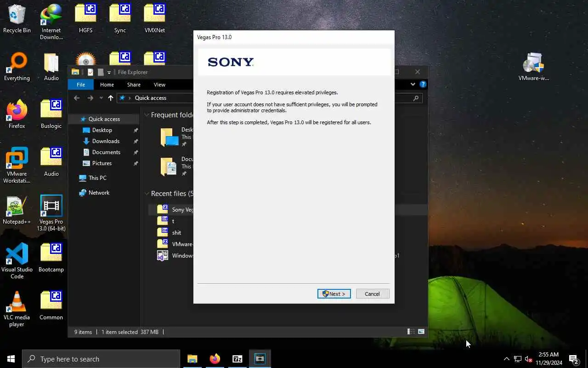This screenshot has width=588, height=368.
Task: Select recent file named 'shit'
Action: [176, 233]
